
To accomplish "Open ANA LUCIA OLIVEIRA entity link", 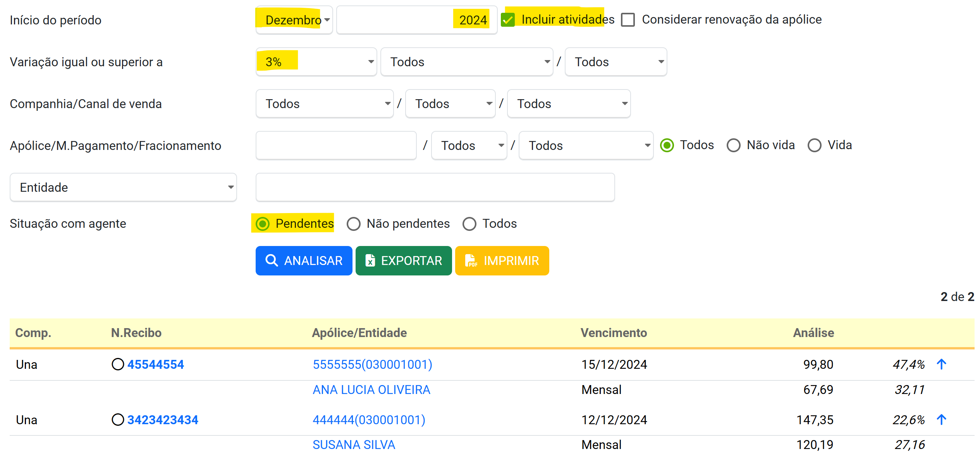I will [371, 390].
